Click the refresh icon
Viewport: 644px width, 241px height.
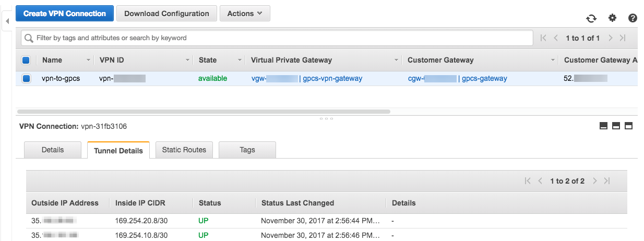[591, 18]
